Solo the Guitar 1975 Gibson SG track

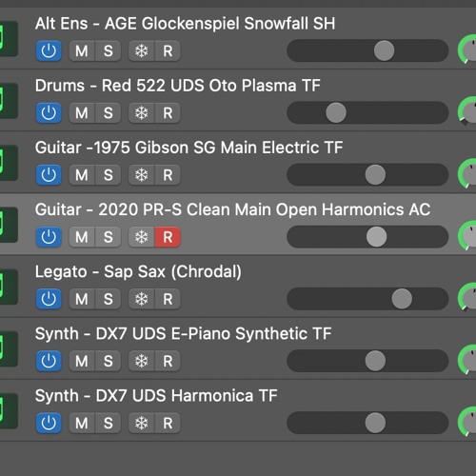pos(109,175)
